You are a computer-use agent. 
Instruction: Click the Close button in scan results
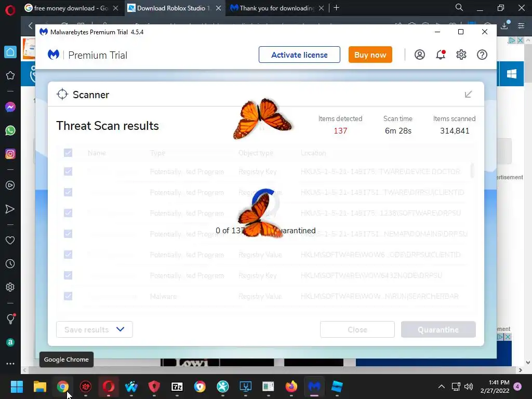pos(357,329)
